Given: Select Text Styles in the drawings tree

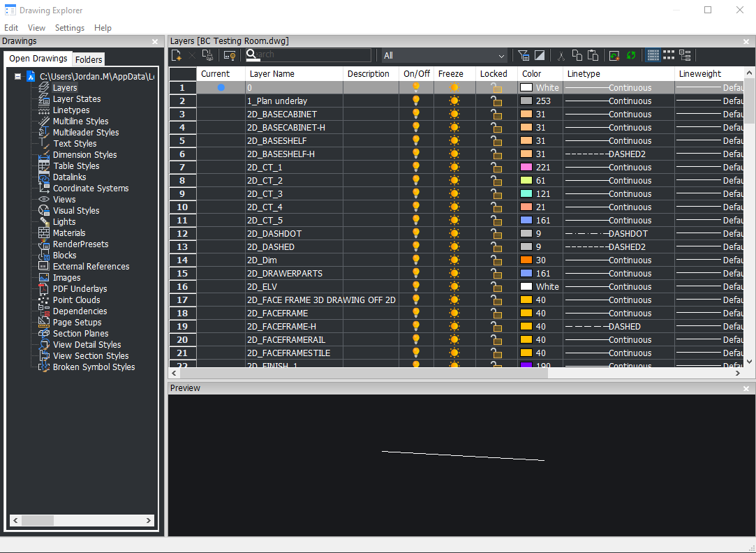Looking at the screenshot, I should pyautogui.click(x=75, y=144).
